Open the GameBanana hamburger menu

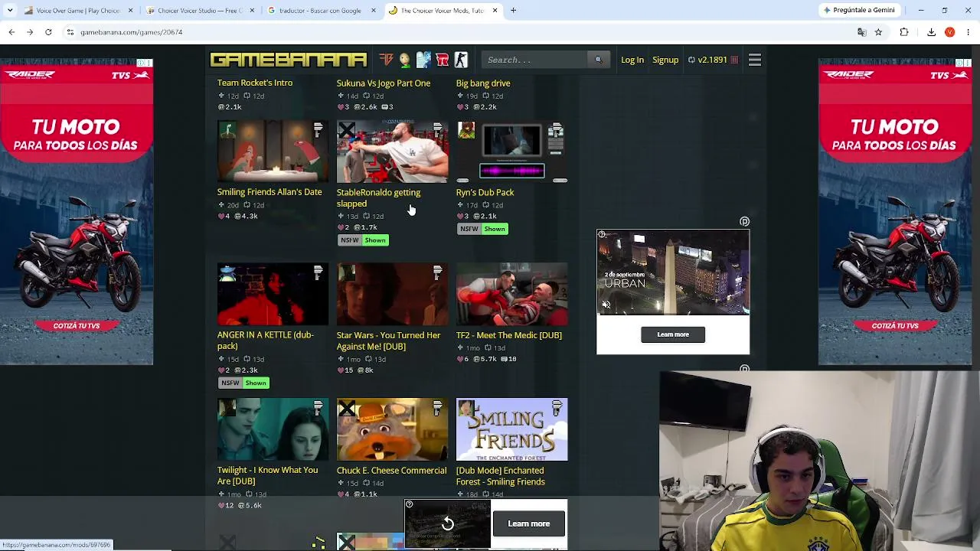[755, 60]
